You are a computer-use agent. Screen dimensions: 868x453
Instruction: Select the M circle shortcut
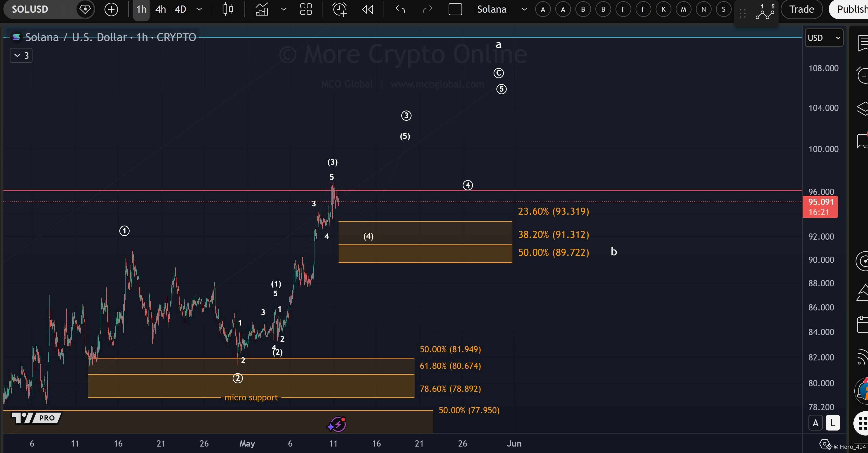[683, 9]
